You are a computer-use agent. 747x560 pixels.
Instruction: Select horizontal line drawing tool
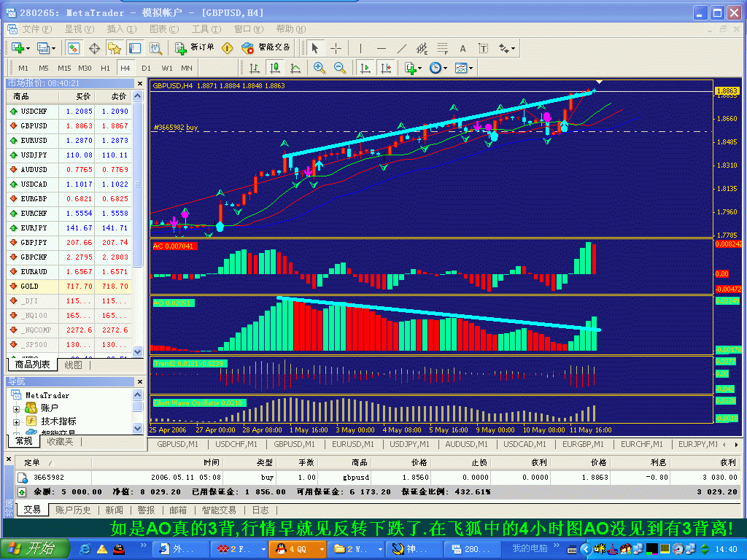(x=381, y=48)
